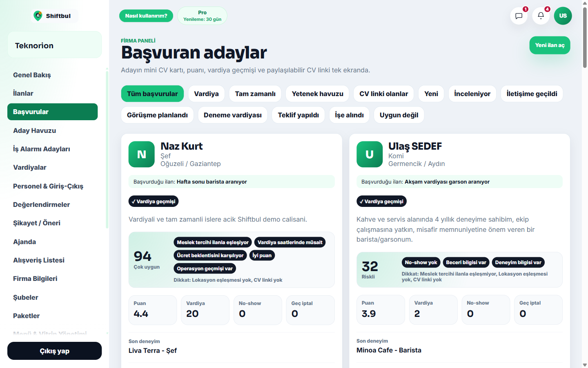Open Şikayet / Öneri page
The height and width of the screenshot is (368, 588).
click(52, 223)
